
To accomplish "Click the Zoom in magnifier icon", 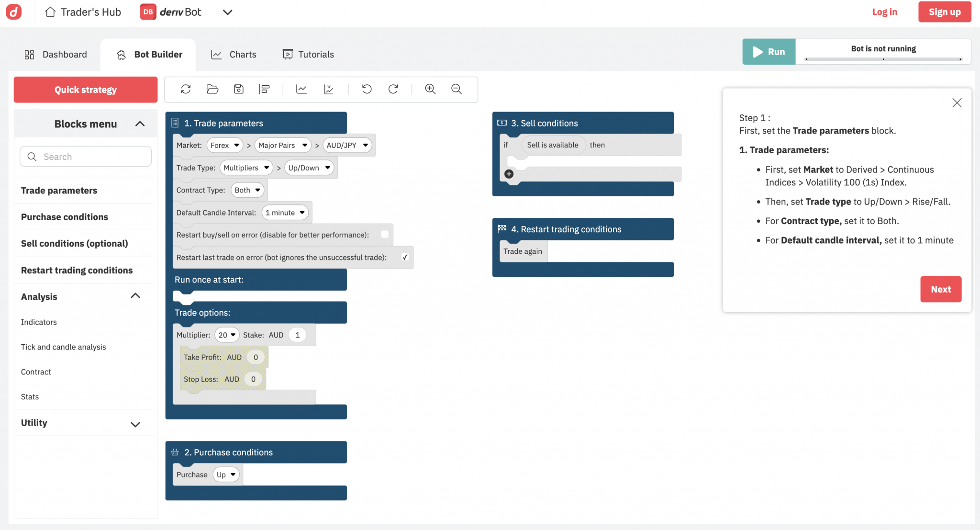I will (430, 89).
